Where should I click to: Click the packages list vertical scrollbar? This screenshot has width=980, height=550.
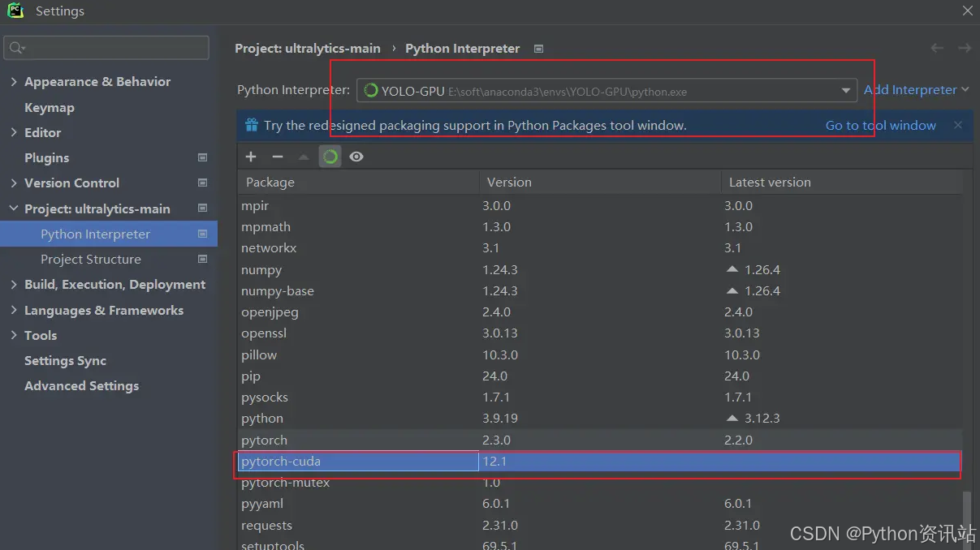pyautogui.click(x=966, y=519)
